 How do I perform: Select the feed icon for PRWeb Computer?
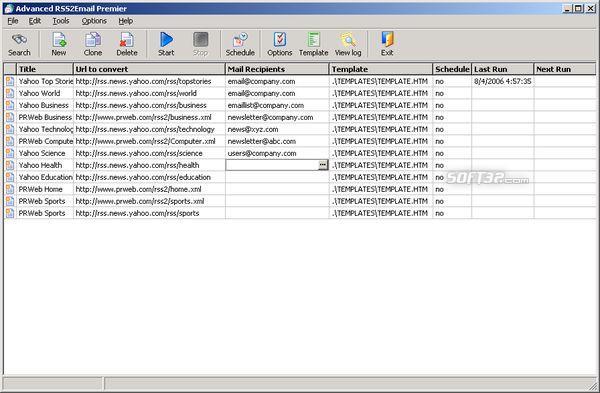click(10, 141)
